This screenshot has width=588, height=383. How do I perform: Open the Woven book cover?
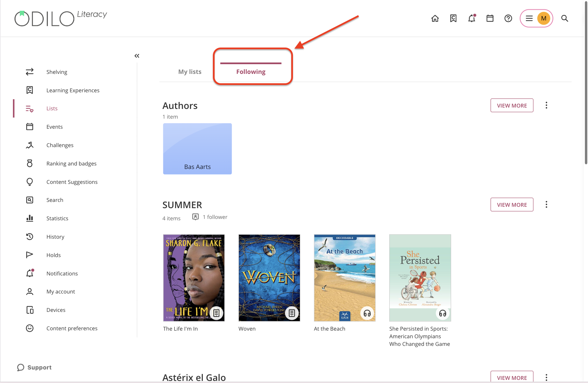(269, 278)
